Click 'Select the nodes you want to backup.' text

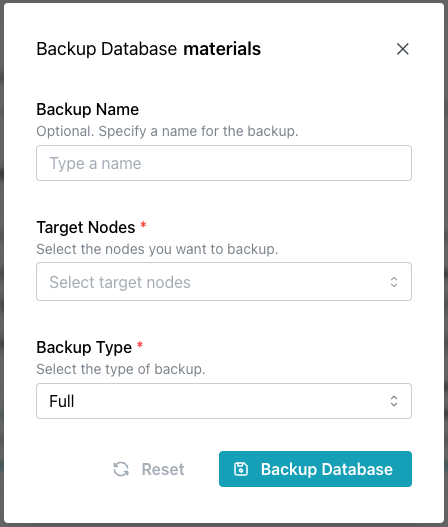157,249
